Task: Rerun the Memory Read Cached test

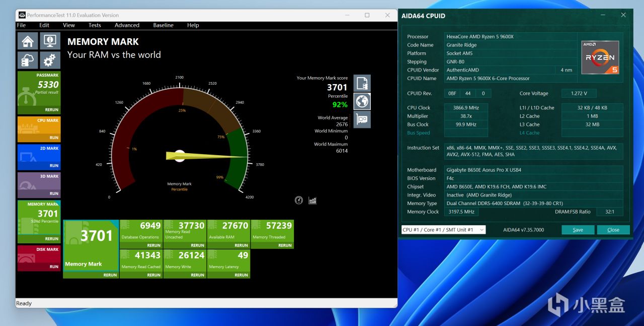Action: click(x=154, y=275)
